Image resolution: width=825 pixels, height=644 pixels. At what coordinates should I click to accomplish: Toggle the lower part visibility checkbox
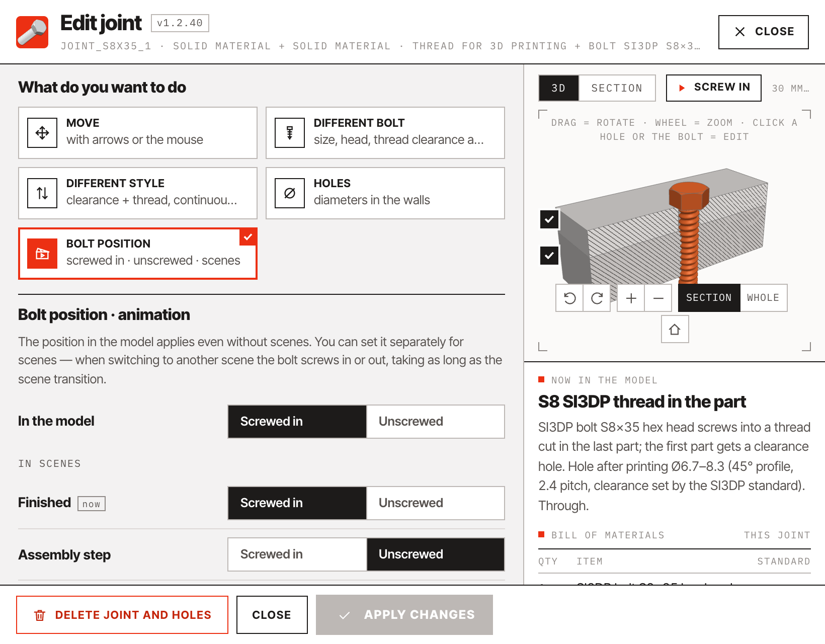click(x=549, y=256)
